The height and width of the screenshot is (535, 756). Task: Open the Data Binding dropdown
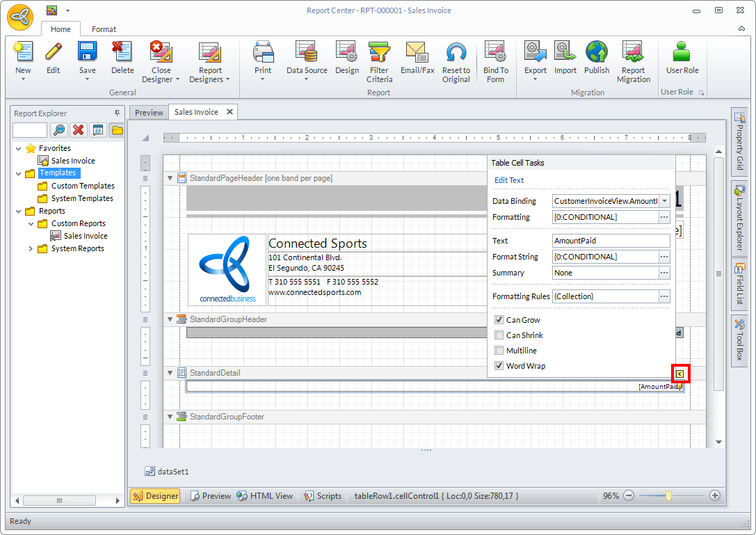pos(664,201)
